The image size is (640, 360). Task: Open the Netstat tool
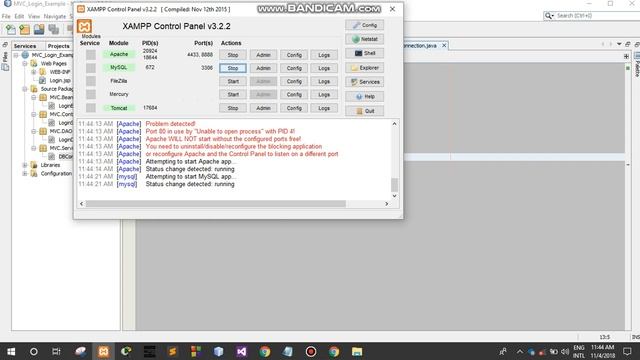pos(364,39)
